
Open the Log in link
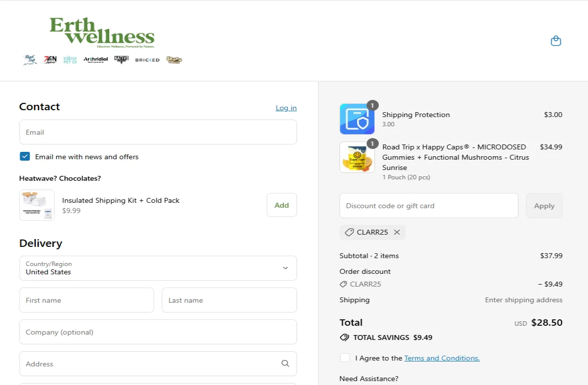(286, 108)
